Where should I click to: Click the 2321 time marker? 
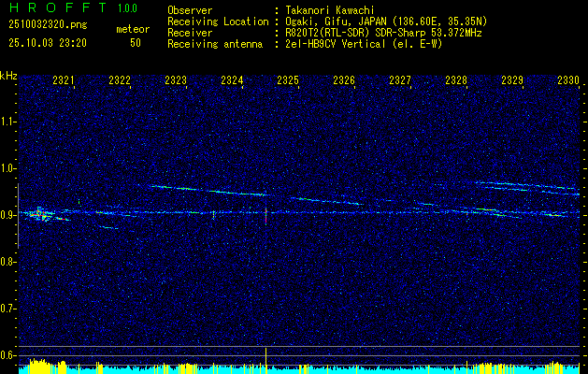click(64, 81)
